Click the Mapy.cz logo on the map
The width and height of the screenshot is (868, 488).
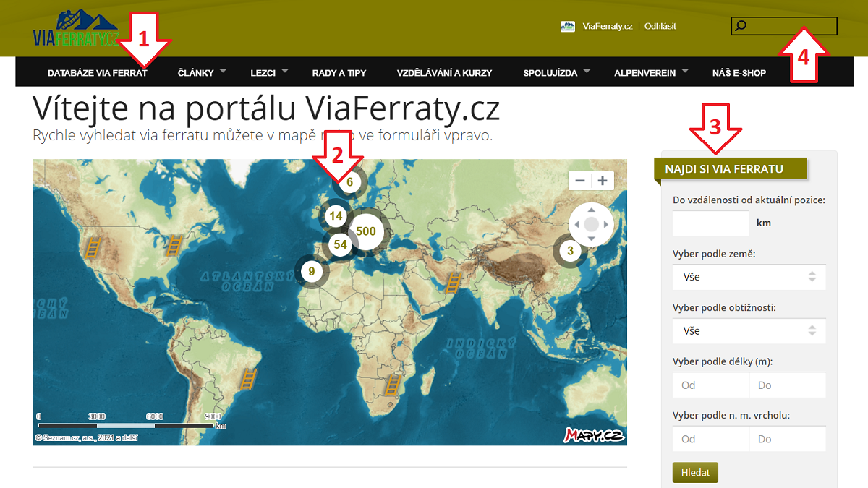(x=594, y=435)
